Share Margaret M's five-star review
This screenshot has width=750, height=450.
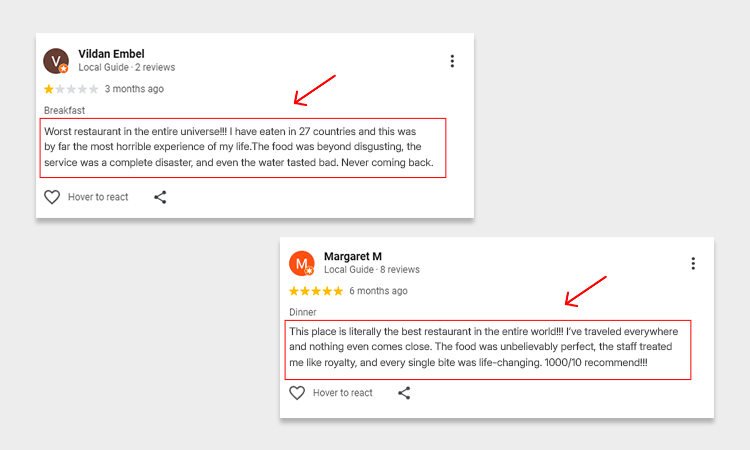click(x=404, y=393)
